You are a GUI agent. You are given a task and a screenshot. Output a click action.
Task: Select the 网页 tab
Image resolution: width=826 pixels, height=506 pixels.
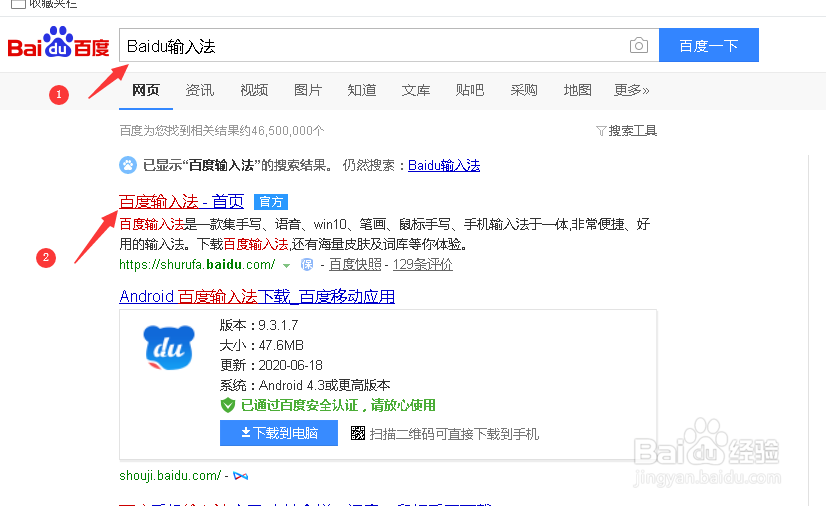146,90
